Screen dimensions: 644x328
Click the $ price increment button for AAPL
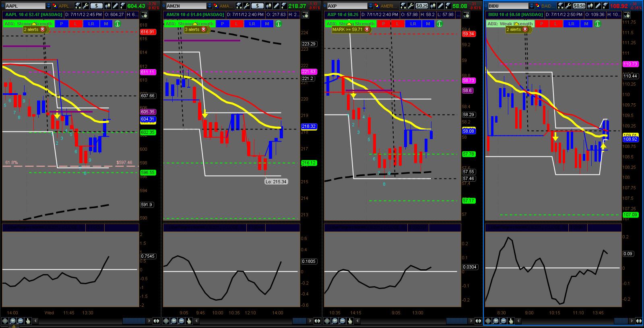96,6
